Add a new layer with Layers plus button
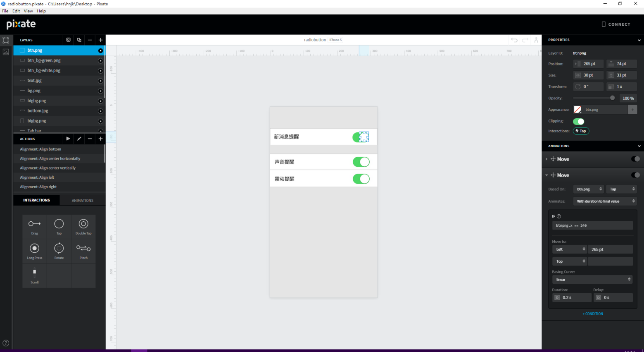 (x=100, y=40)
